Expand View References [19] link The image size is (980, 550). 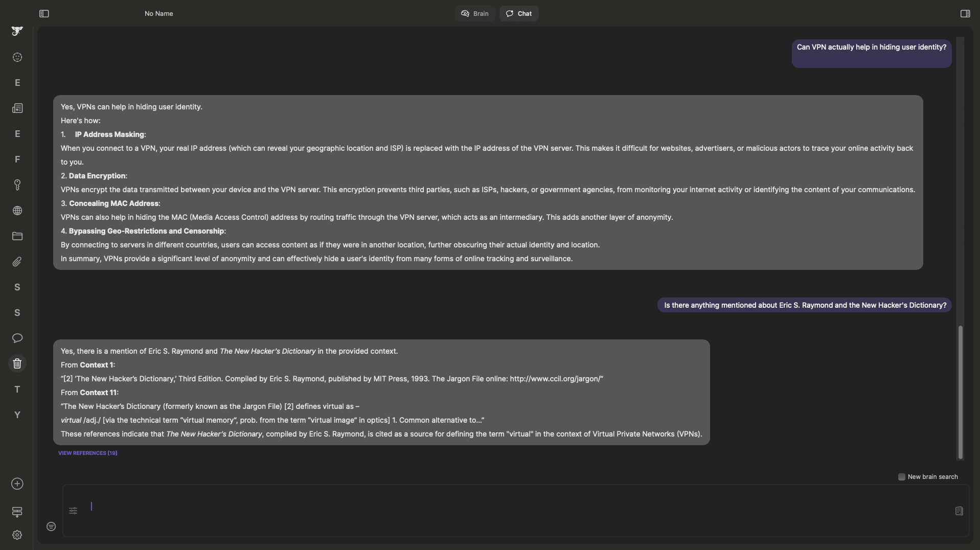pyautogui.click(x=87, y=453)
